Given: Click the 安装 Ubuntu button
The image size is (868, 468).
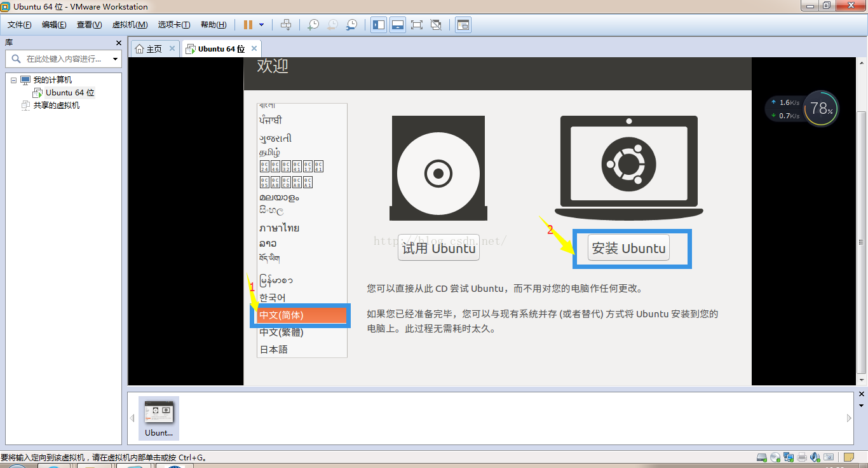Looking at the screenshot, I should [628, 248].
